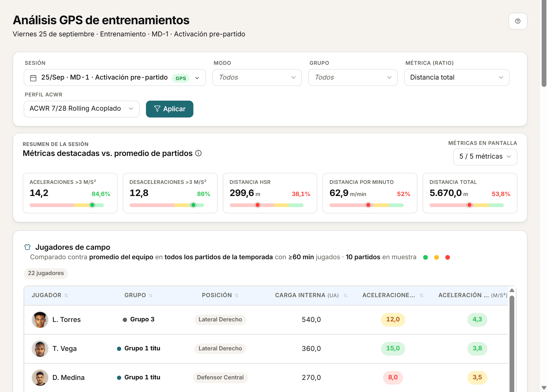
Task: Click 15,0 acceleration value for T. Vega
Action: click(x=393, y=349)
